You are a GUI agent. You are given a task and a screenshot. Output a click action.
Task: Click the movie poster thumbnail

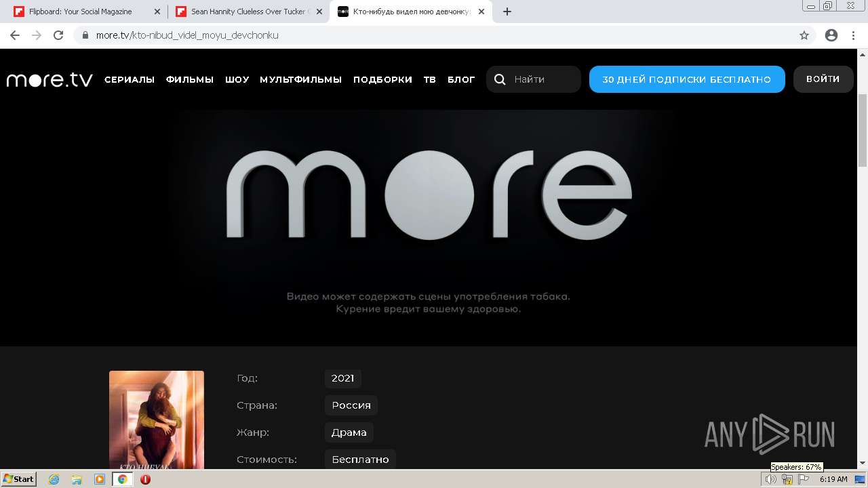(x=157, y=420)
